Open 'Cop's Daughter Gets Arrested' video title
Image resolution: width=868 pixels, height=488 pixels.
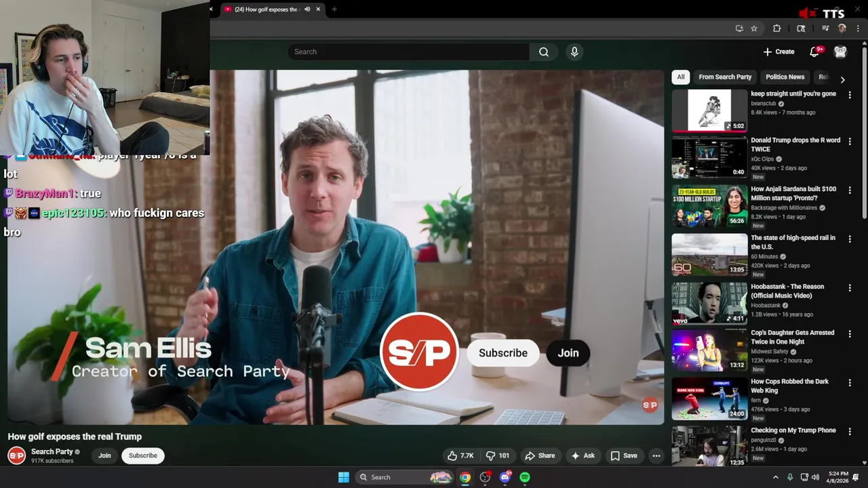(792, 337)
